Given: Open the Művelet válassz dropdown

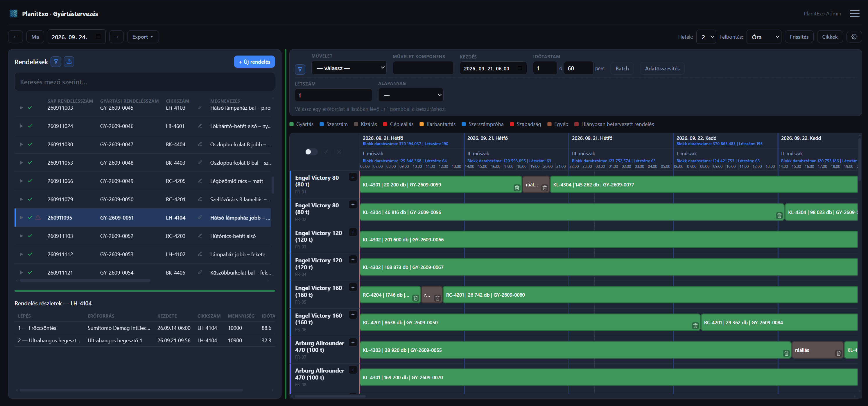Looking at the screenshot, I should pyautogui.click(x=349, y=68).
